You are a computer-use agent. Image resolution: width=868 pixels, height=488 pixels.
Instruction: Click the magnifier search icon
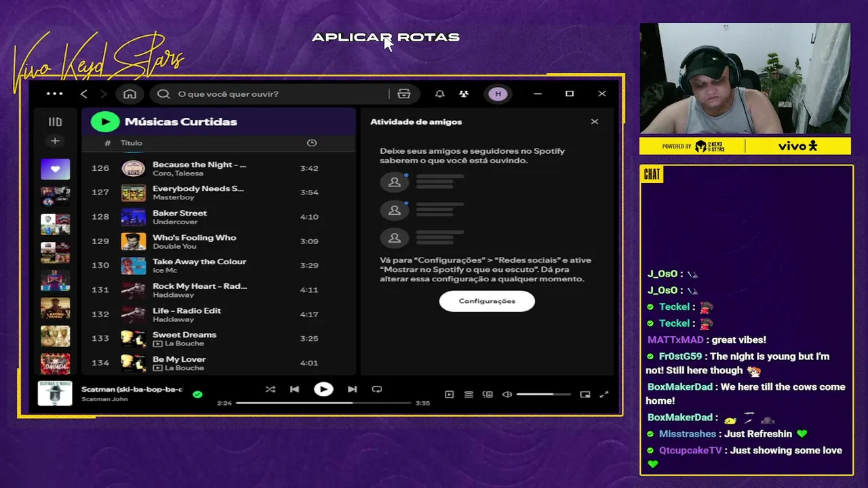pos(163,94)
